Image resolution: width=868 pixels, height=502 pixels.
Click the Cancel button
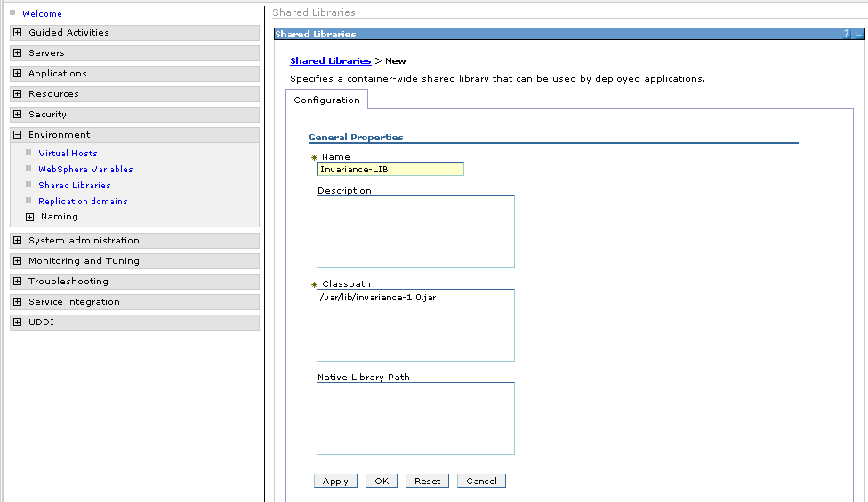click(481, 481)
